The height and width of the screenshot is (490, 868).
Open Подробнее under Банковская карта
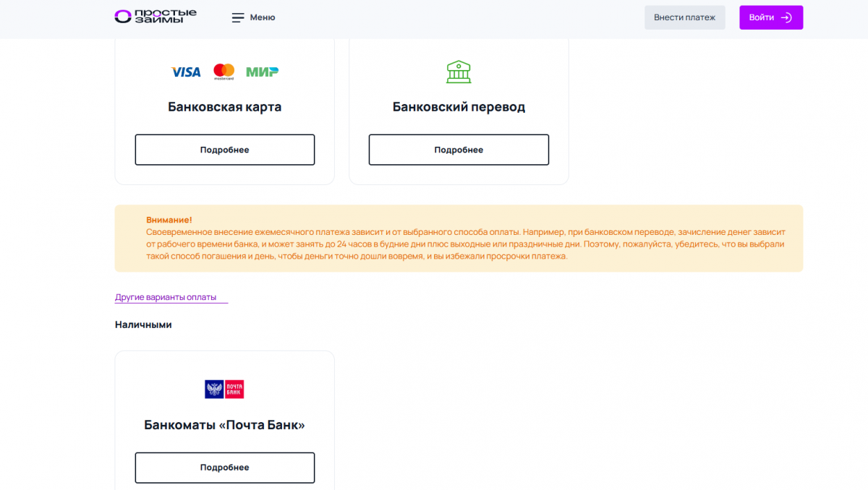click(224, 150)
